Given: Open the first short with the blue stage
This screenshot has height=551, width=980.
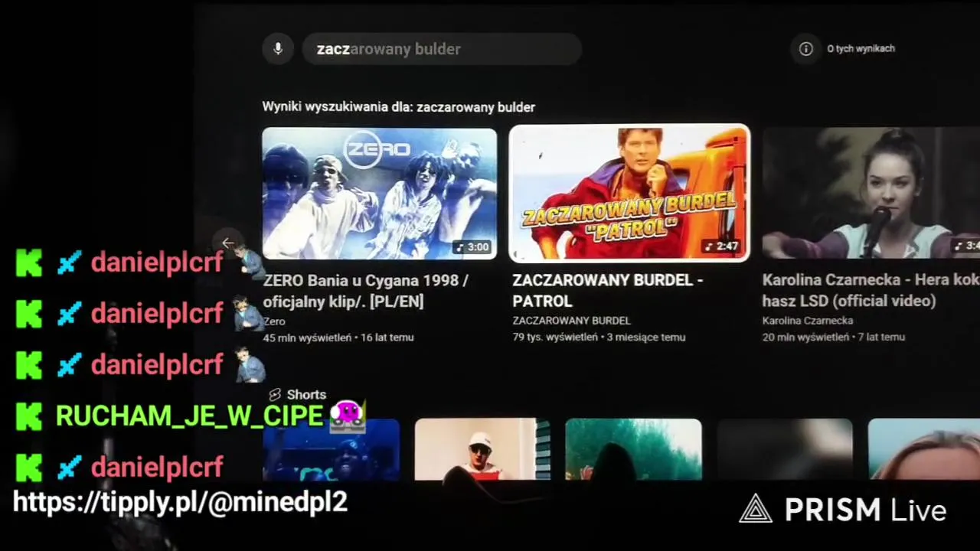Looking at the screenshot, I should [331, 449].
